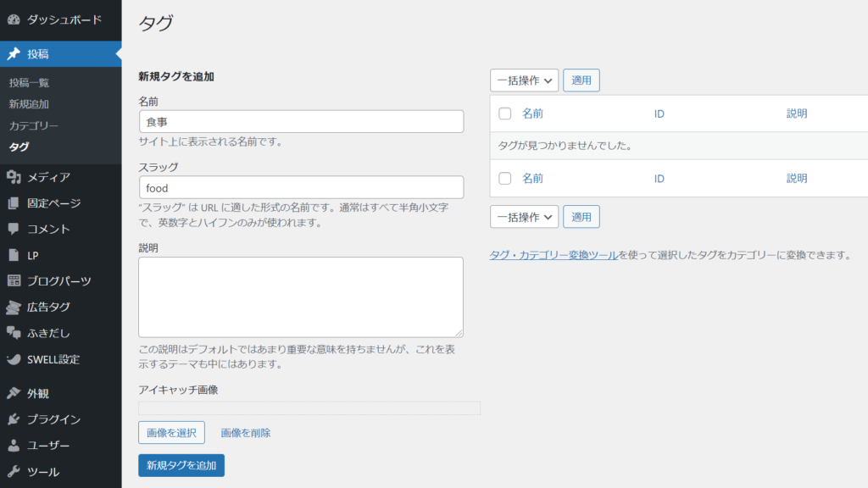Check the select-all checkbox in table header
Viewport: 868px width, 488px height.
(x=505, y=114)
